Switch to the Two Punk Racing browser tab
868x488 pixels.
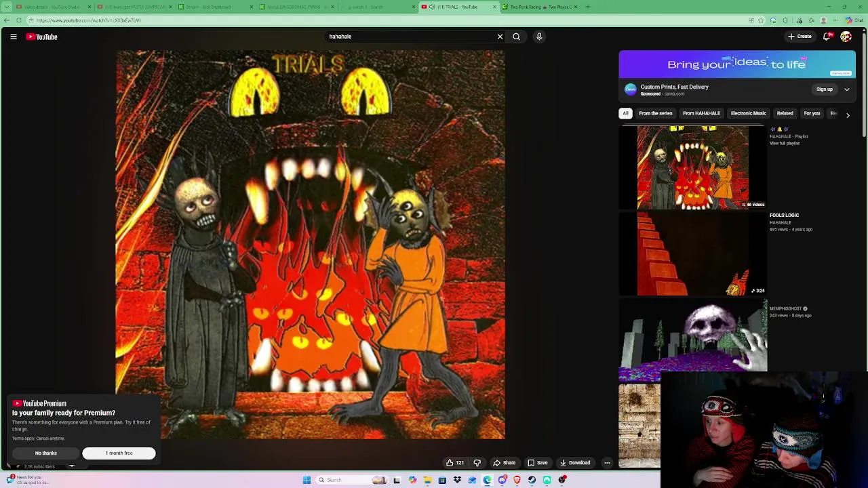pyautogui.click(x=539, y=7)
